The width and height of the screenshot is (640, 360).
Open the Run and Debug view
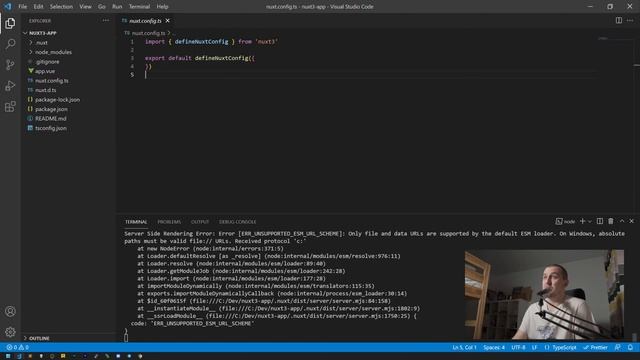click(x=10, y=86)
